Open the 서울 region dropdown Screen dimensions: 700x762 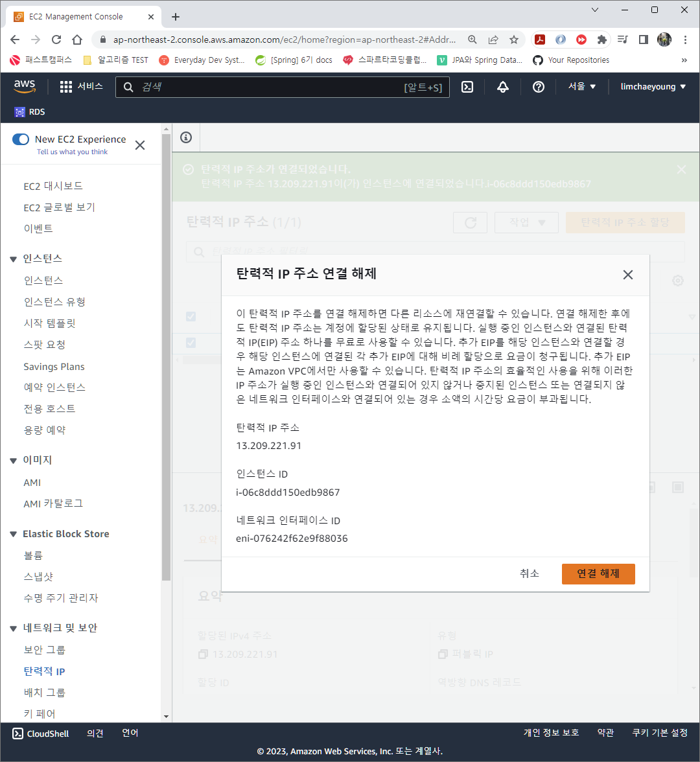[x=582, y=87]
